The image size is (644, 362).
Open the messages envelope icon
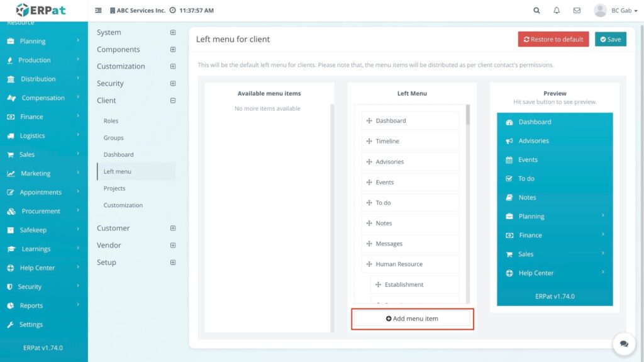click(x=577, y=10)
